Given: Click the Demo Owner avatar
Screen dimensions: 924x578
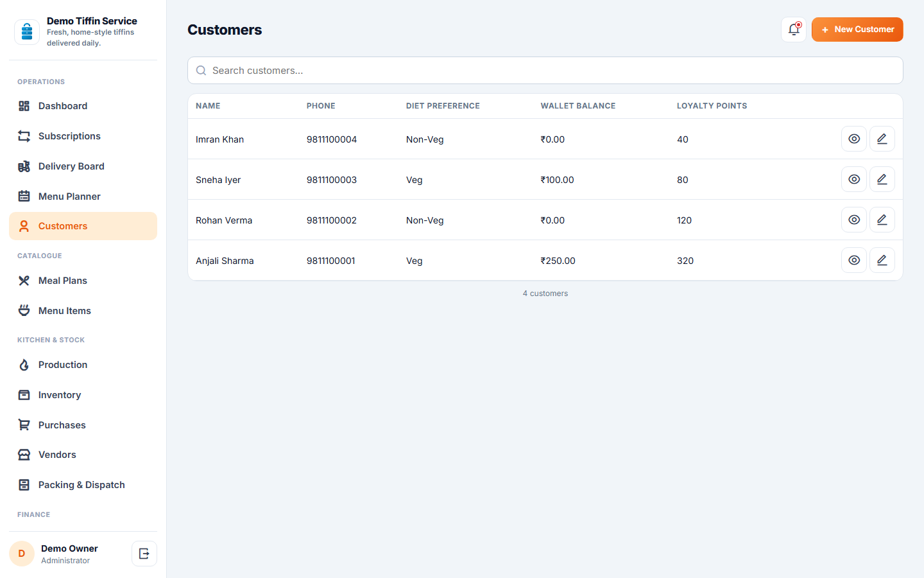Looking at the screenshot, I should tap(22, 554).
